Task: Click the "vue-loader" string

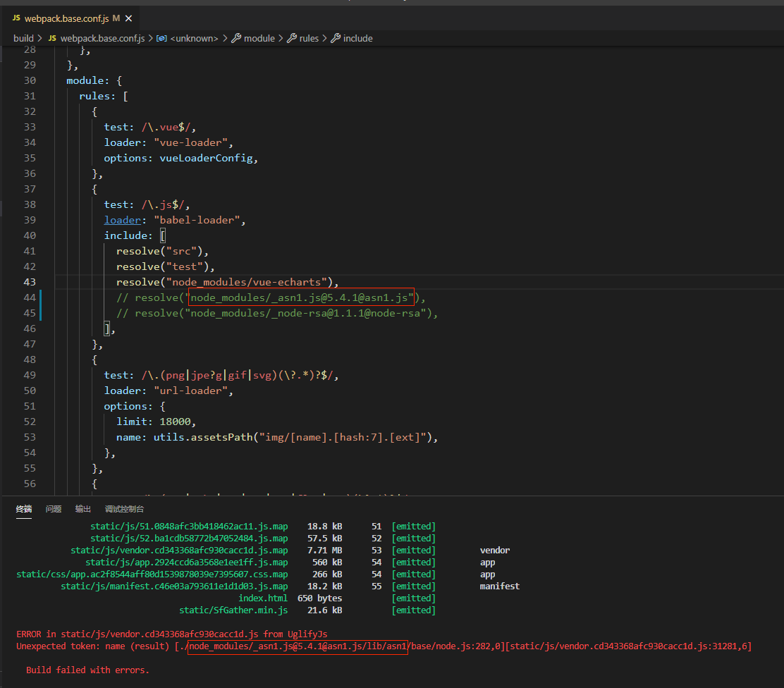Action: (x=191, y=142)
